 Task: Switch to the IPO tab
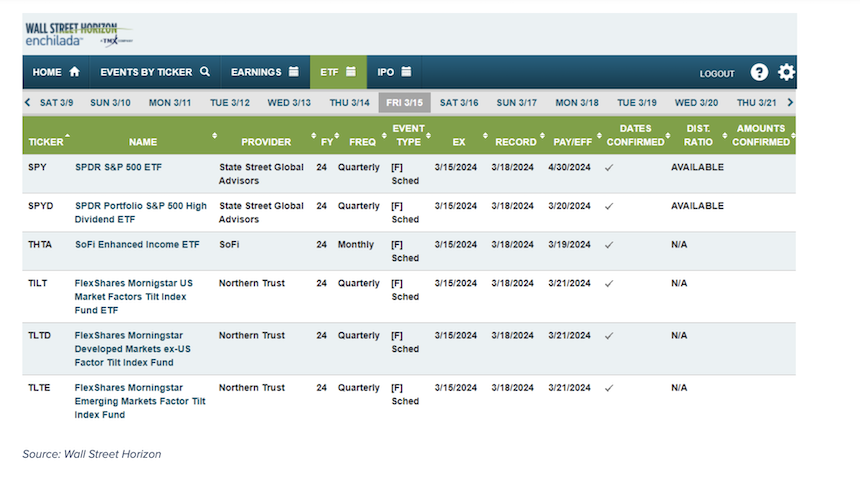(x=394, y=72)
